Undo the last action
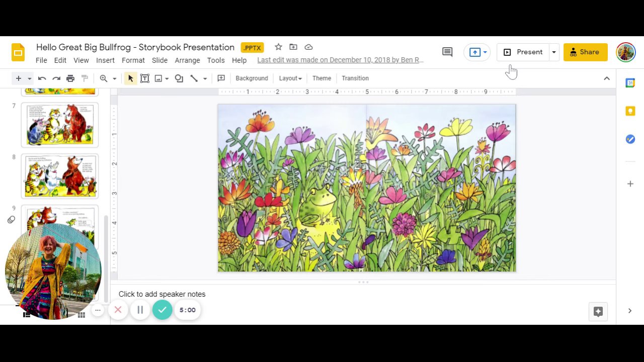 click(x=42, y=78)
